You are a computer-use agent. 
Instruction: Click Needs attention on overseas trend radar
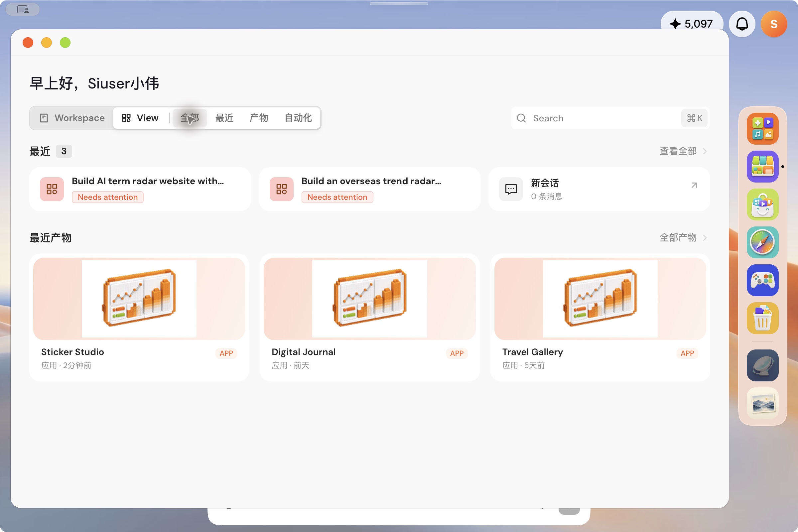(337, 197)
